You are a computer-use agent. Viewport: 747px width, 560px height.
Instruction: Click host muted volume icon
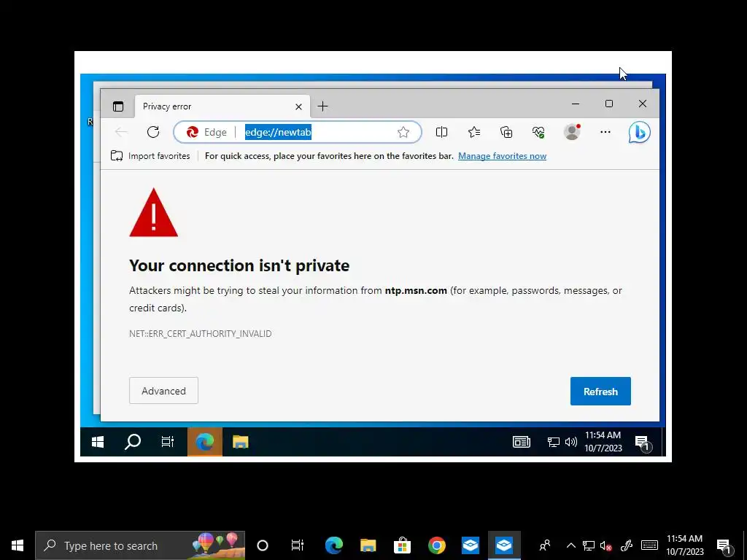[605, 545]
